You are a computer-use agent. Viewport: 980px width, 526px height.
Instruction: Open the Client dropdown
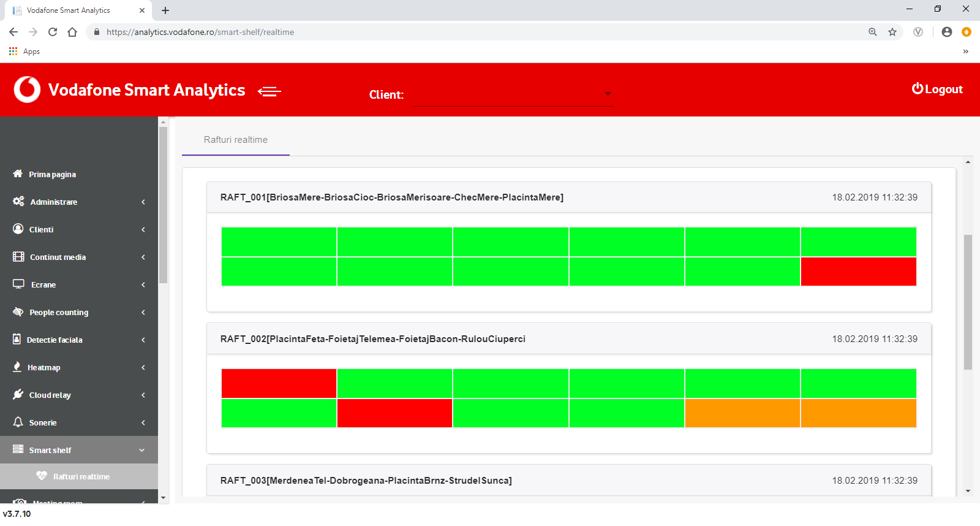[x=513, y=94]
